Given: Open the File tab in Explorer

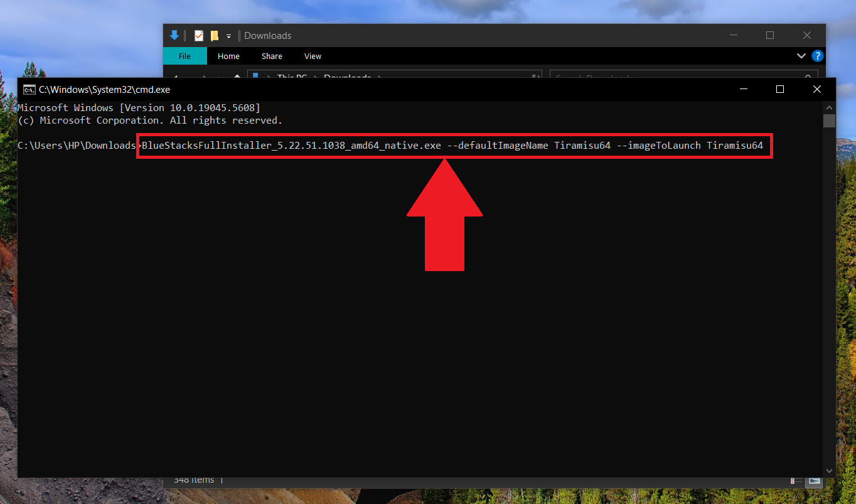Looking at the screenshot, I should tap(185, 56).
